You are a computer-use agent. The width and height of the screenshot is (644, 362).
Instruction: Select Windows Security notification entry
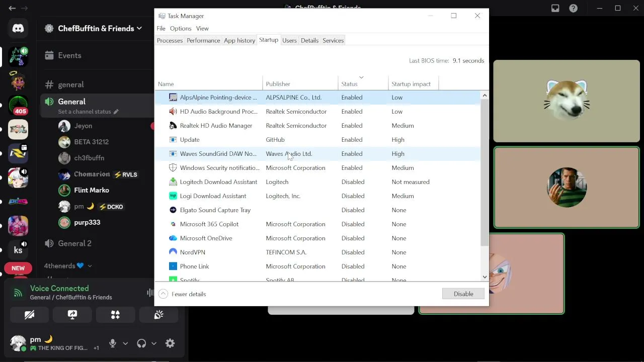click(317, 168)
